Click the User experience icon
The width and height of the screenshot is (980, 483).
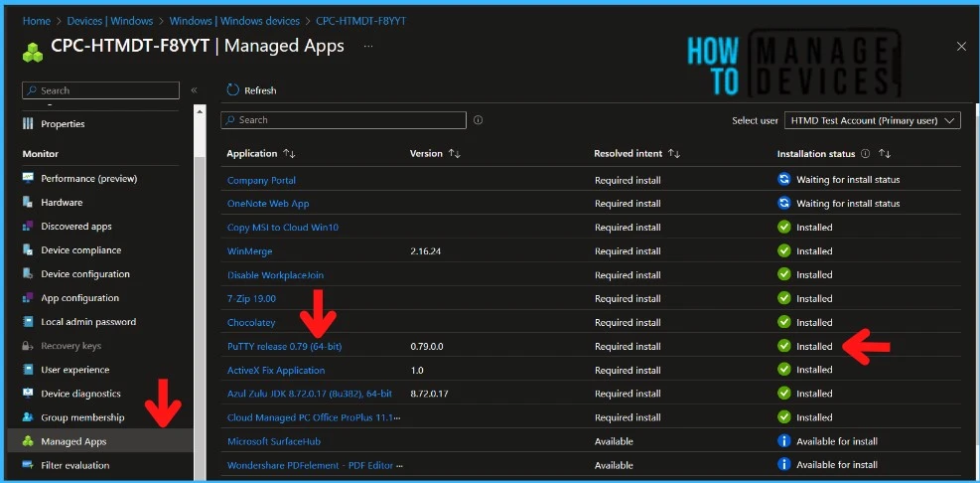28,369
